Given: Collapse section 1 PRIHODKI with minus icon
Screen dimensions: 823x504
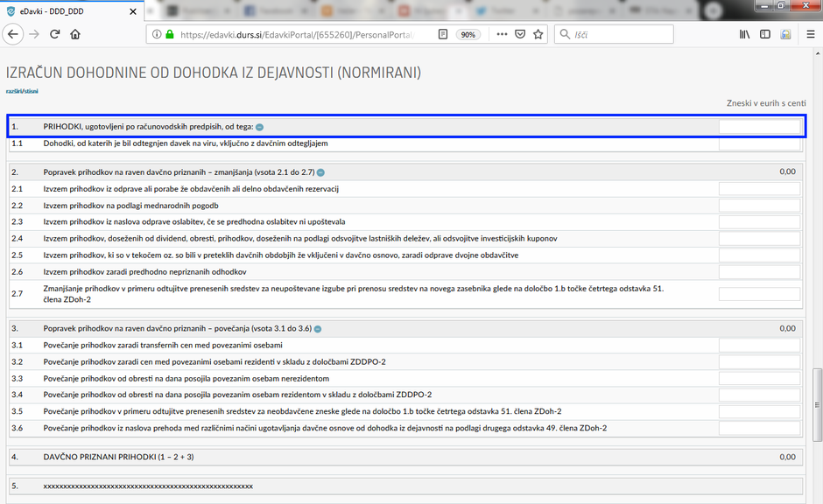Looking at the screenshot, I should click(259, 127).
